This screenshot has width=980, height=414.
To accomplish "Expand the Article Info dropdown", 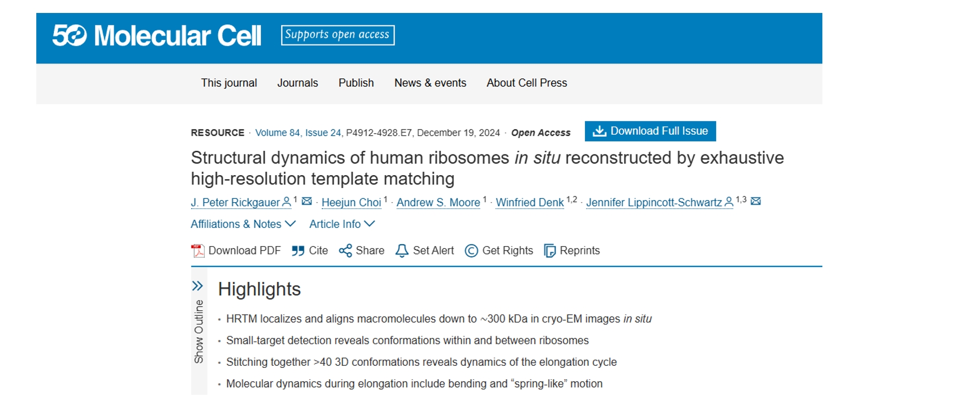I will click(342, 224).
